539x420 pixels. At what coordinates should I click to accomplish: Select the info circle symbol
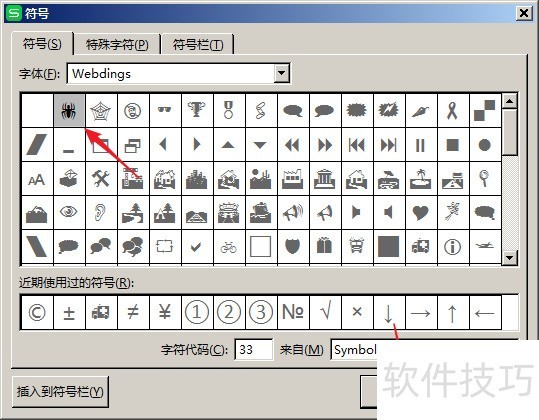(x=452, y=247)
